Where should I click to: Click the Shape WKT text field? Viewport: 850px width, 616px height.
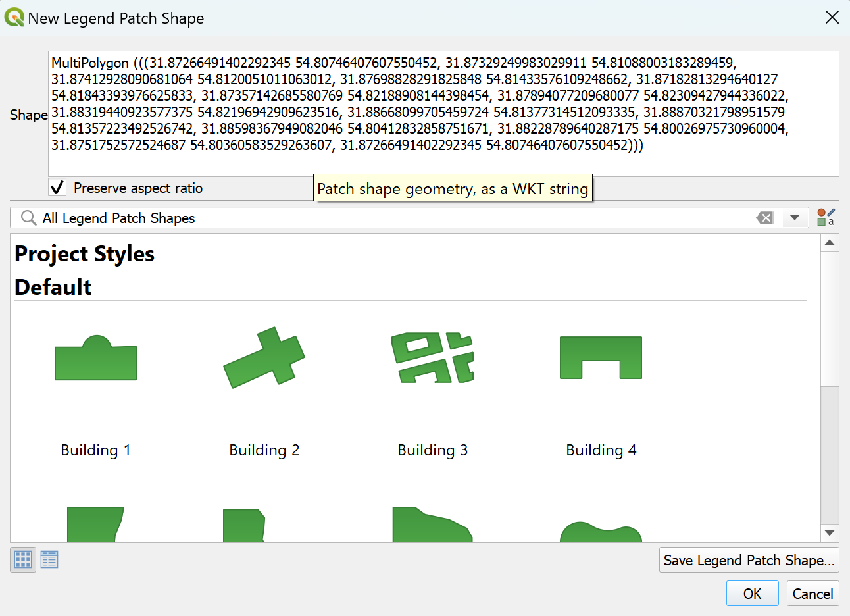click(x=443, y=114)
